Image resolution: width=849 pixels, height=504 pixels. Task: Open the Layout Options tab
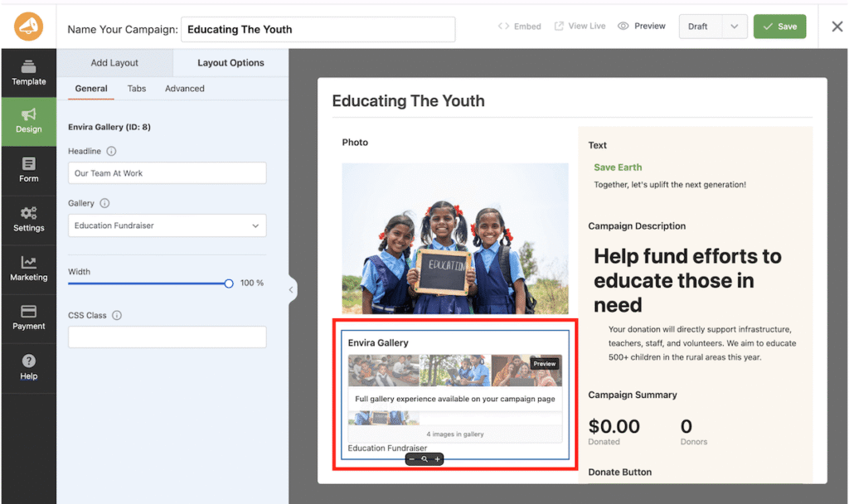pyautogui.click(x=230, y=62)
